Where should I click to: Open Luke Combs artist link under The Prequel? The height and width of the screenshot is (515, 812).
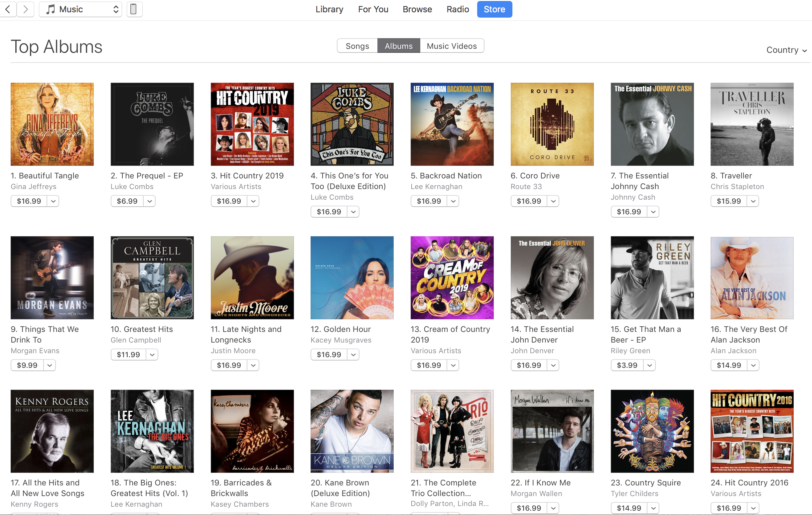point(132,186)
